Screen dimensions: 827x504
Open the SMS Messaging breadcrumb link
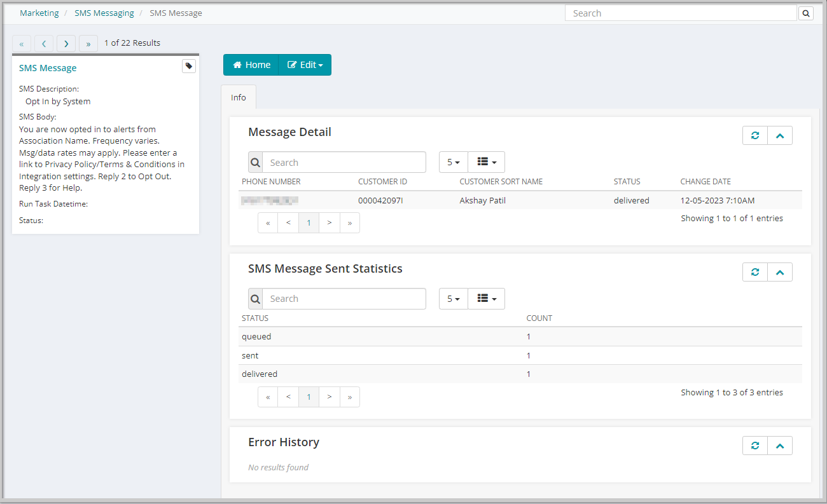point(104,13)
